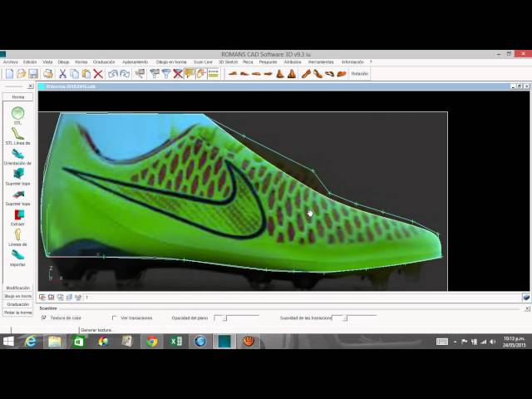Click the Undo arrow icon

(113, 73)
